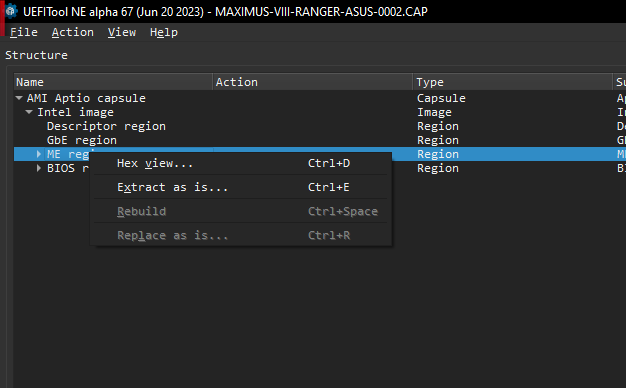Screen dimensions: 627x388
Task: Open the View menu
Action: coord(122,32)
